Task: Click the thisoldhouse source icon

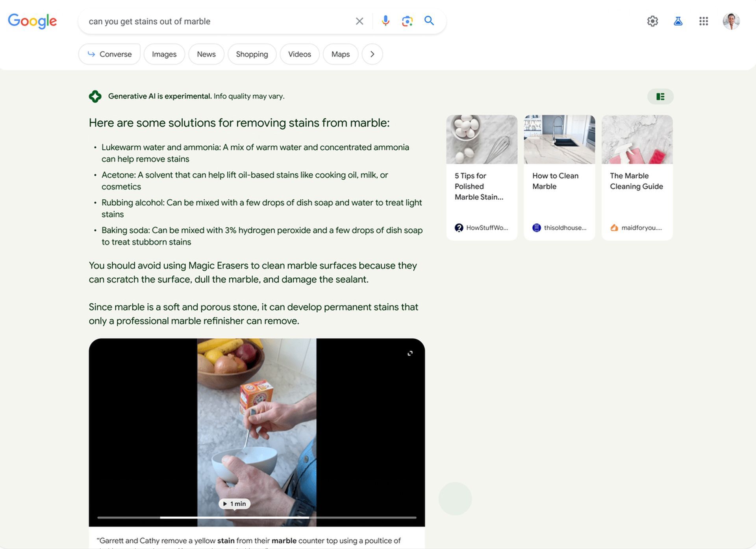Action: click(x=537, y=228)
